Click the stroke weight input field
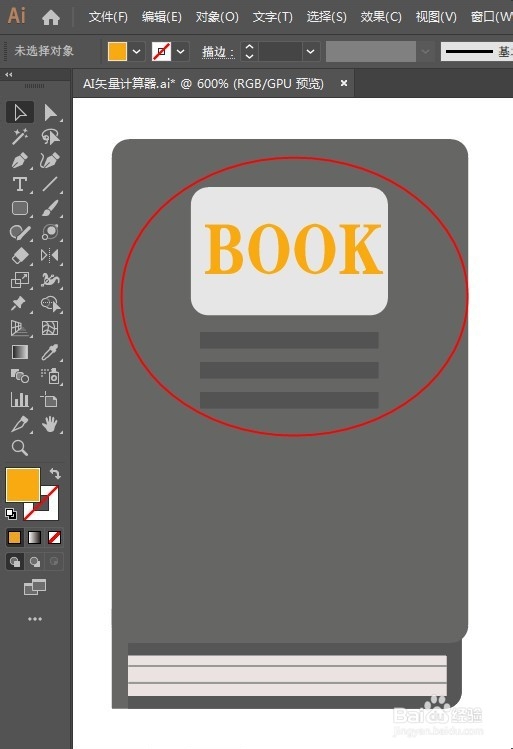Viewport: 513px width, 749px height. point(281,51)
